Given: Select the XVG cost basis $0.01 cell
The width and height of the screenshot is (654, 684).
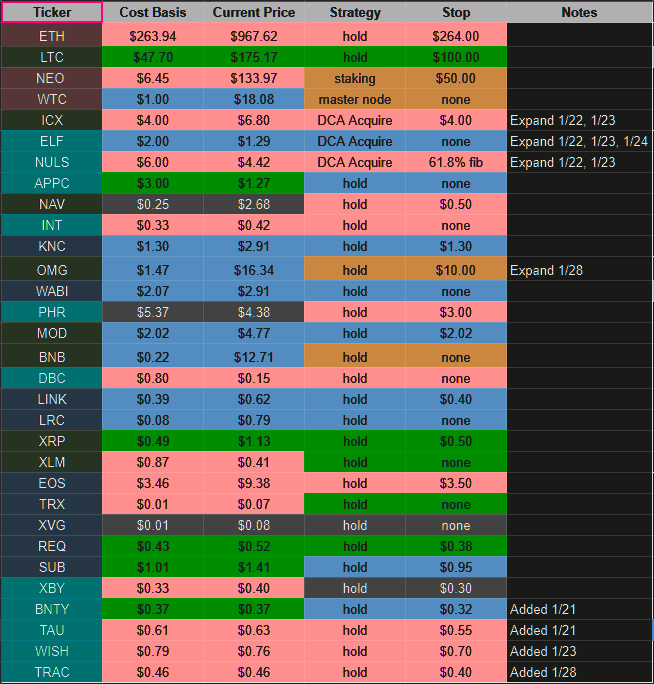Looking at the screenshot, I should tap(152, 525).
